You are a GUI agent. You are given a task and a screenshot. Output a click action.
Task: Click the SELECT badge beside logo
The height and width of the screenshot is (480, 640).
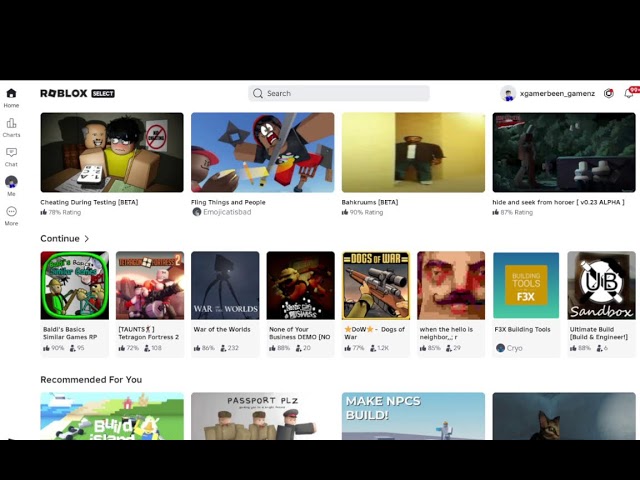click(x=103, y=93)
